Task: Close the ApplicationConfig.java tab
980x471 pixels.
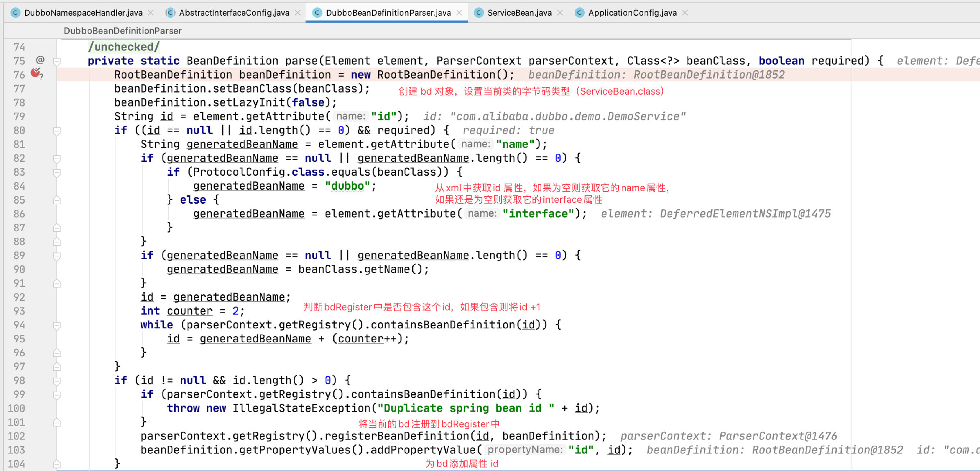Action: tap(685, 13)
